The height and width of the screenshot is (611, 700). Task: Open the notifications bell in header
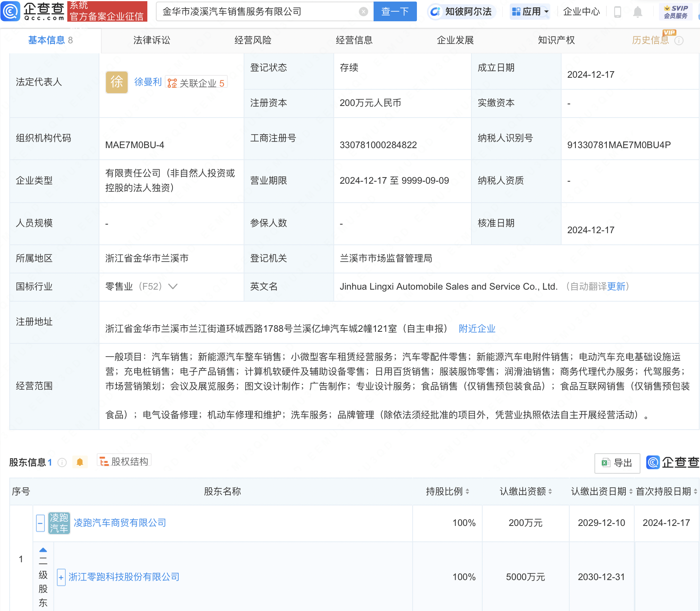point(638,12)
